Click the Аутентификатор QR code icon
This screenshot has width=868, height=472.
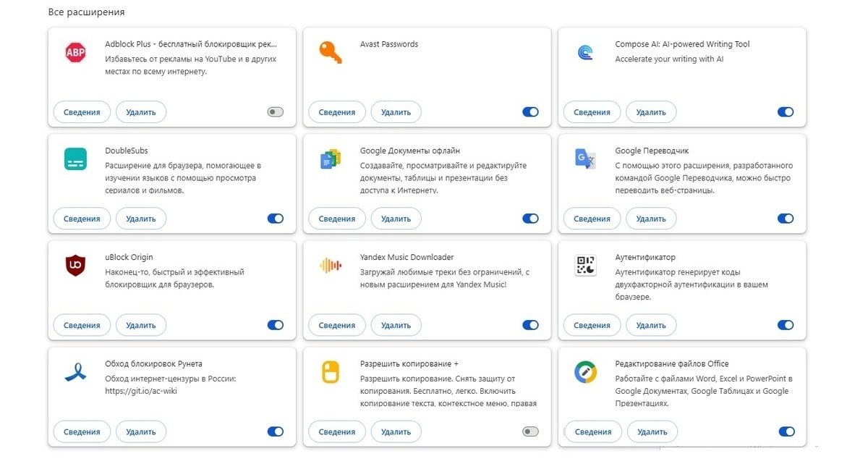(585, 266)
